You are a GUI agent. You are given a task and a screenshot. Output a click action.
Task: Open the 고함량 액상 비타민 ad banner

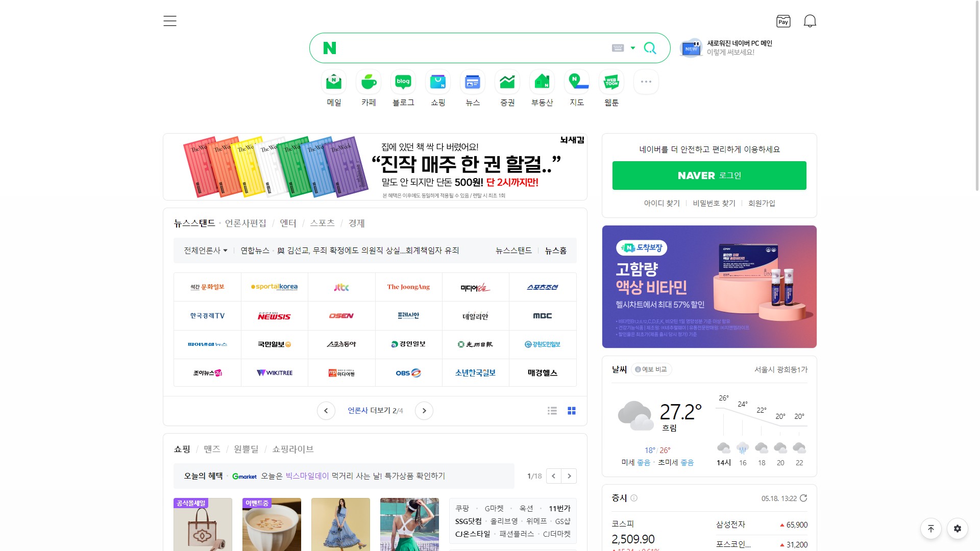(709, 287)
